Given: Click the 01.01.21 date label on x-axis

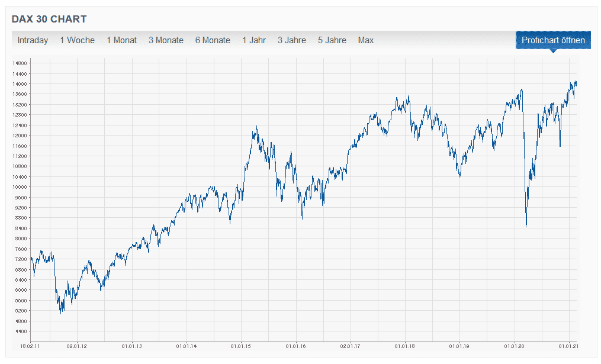Looking at the screenshot, I should click(568, 345).
